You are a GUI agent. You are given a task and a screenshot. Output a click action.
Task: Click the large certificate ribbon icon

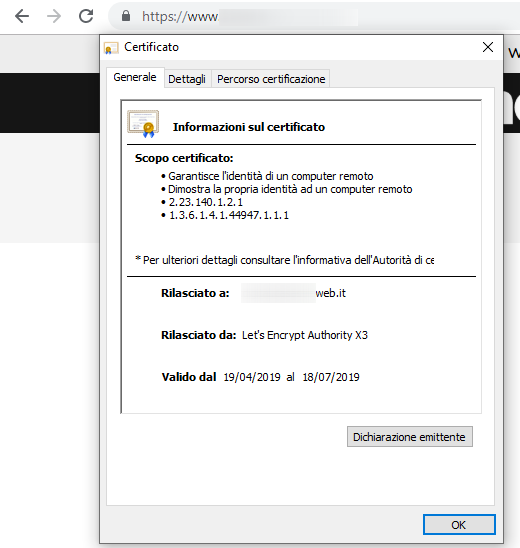143,124
